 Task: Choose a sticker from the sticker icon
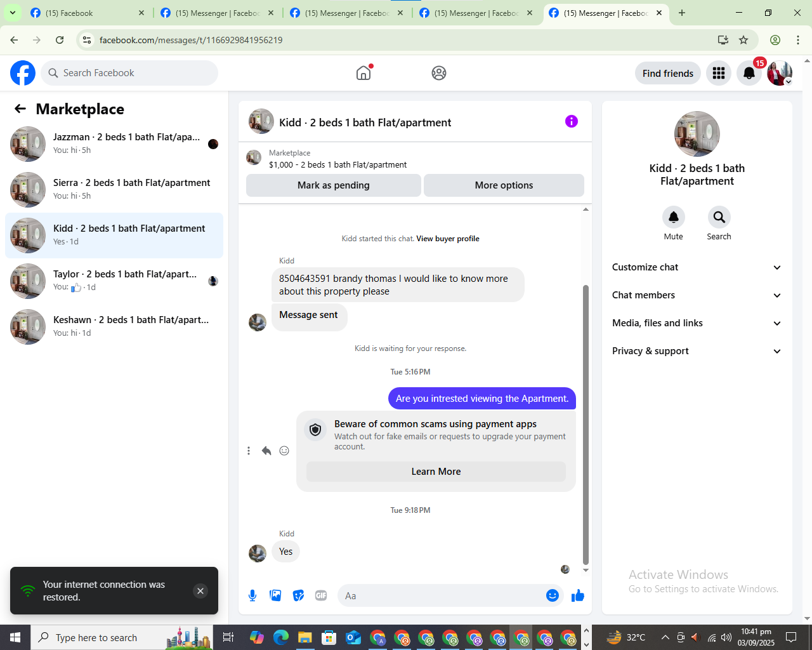click(298, 595)
